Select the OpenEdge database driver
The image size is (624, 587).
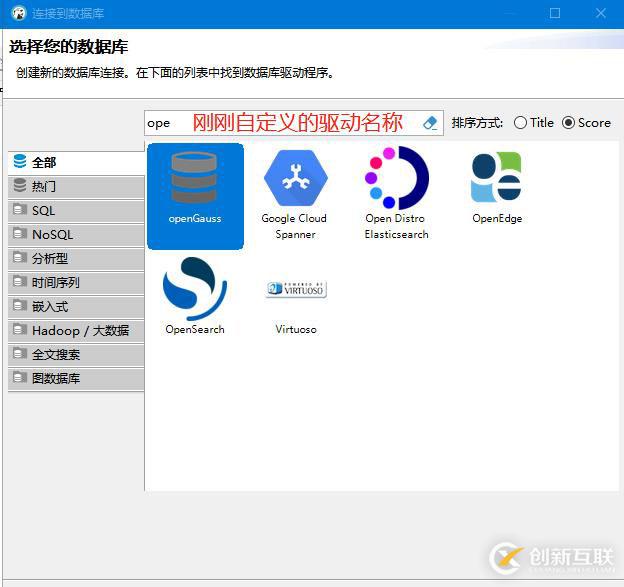(x=497, y=188)
